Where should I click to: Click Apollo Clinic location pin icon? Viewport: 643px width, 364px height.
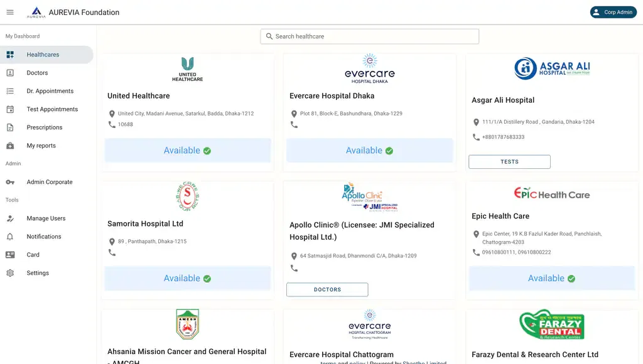pyautogui.click(x=294, y=256)
